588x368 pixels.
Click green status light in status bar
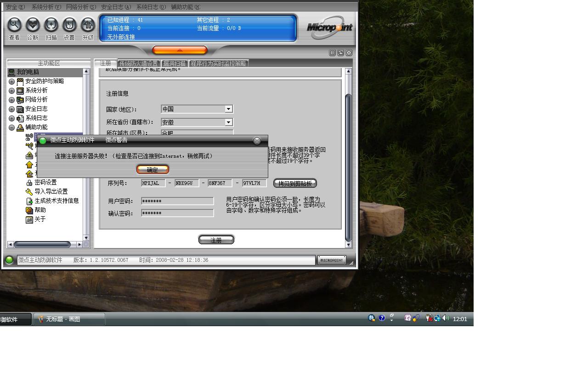(x=9, y=260)
